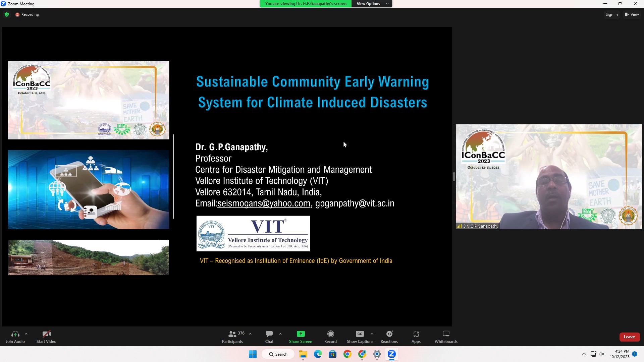The width and height of the screenshot is (644, 362).
Task: Expand chat options chevron
Action: click(x=280, y=334)
